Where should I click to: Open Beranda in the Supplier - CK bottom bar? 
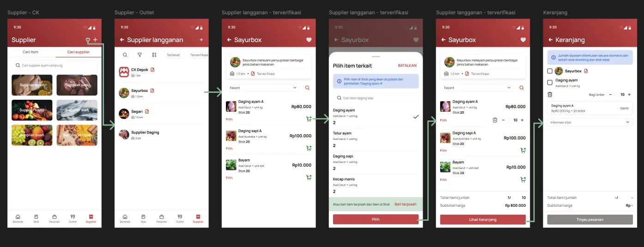point(18,218)
